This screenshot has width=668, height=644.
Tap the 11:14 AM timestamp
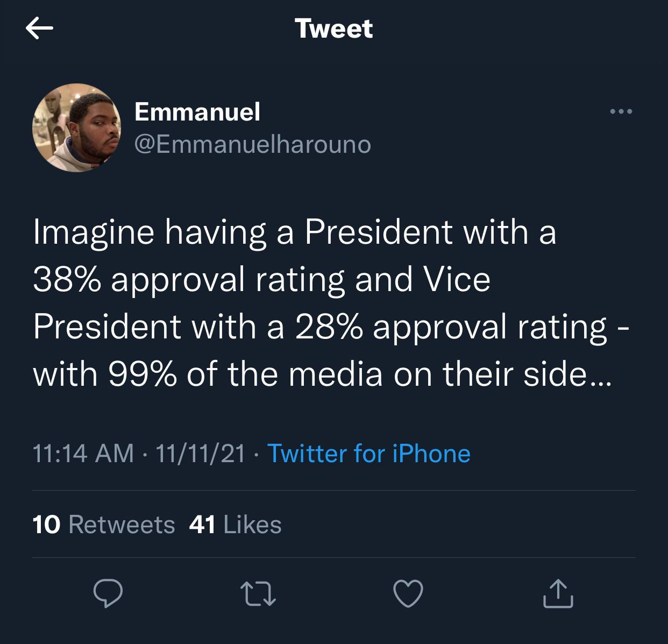(x=83, y=453)
